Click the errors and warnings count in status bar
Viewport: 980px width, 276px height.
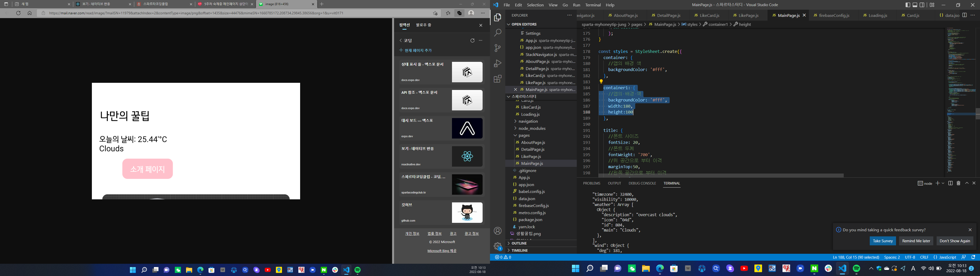pos(503,257)
